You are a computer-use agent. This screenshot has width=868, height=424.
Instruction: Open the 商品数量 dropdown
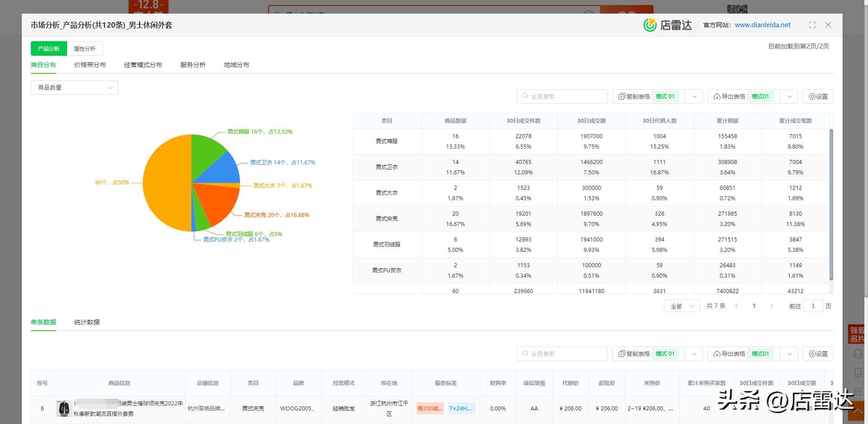click(x=74, y=87)
